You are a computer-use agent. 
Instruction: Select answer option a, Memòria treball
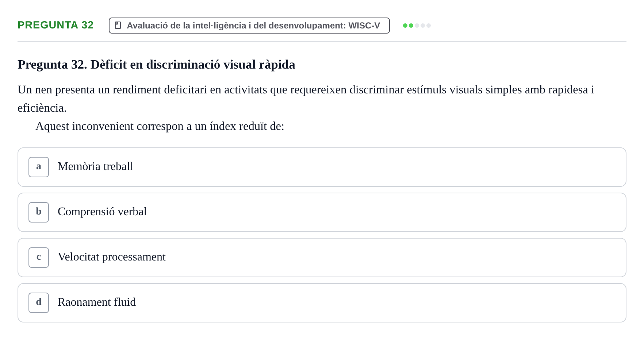pyautogui.click(x=322, y=167)
